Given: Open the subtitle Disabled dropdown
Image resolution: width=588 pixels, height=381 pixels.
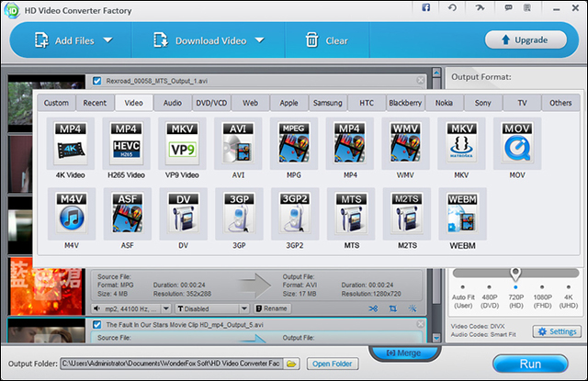Looking at the screenshot, I should [x=244, y=308].
